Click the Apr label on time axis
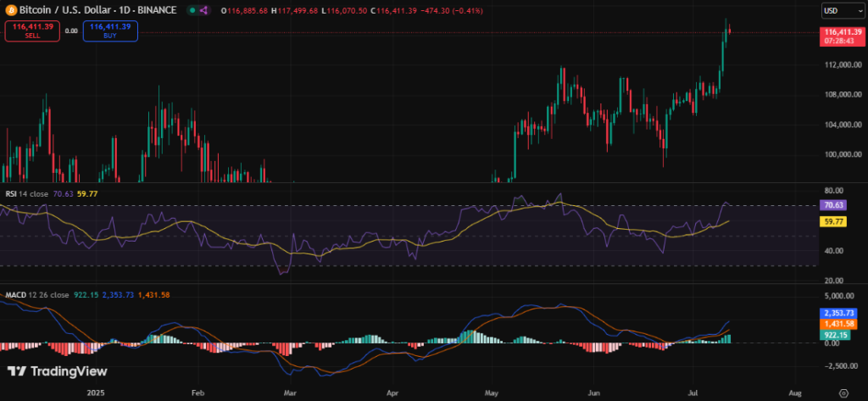The image size is (868, 401). pos(392,393)
